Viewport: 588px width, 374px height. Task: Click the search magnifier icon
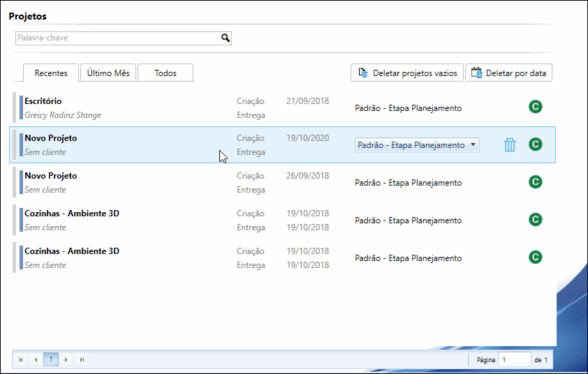(x=226, y=38)
